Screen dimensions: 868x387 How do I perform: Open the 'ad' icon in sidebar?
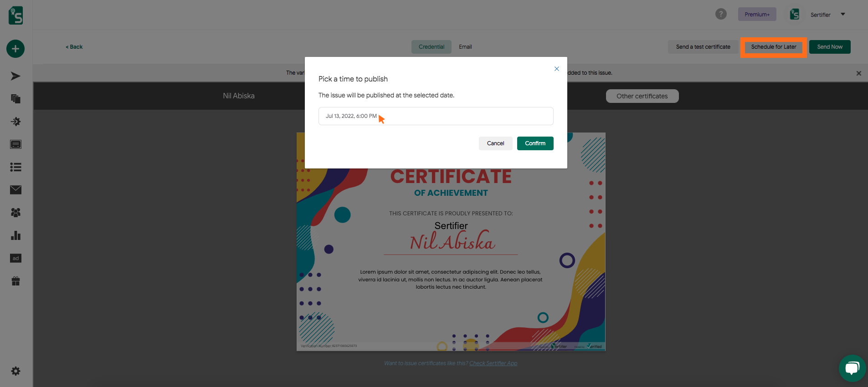pyautogui.click(x=15, y=258)
